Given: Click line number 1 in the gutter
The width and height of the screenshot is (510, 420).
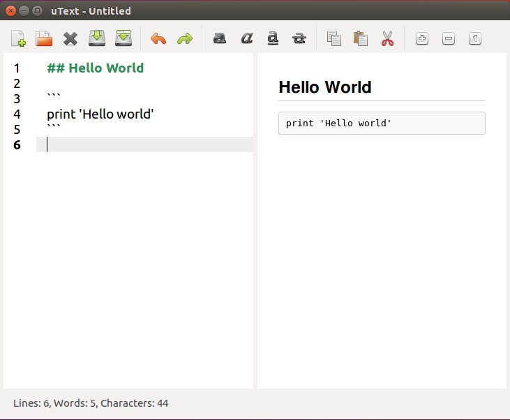Looking at the screenshot, I should click(x=17, y=68).
